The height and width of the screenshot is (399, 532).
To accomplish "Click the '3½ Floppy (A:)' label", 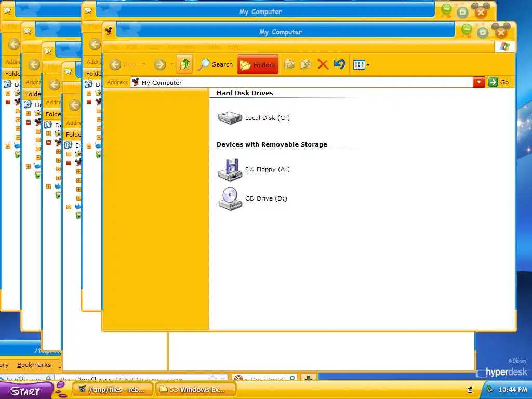I will click(268, 169).
